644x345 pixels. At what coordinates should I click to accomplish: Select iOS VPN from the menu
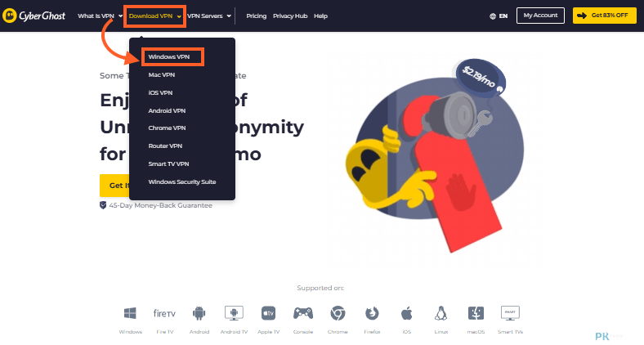[x=160, y=93]
